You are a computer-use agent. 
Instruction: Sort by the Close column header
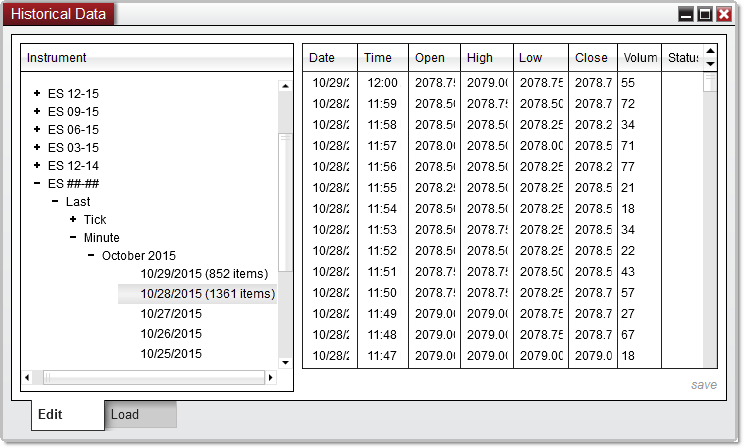(591, 58)
